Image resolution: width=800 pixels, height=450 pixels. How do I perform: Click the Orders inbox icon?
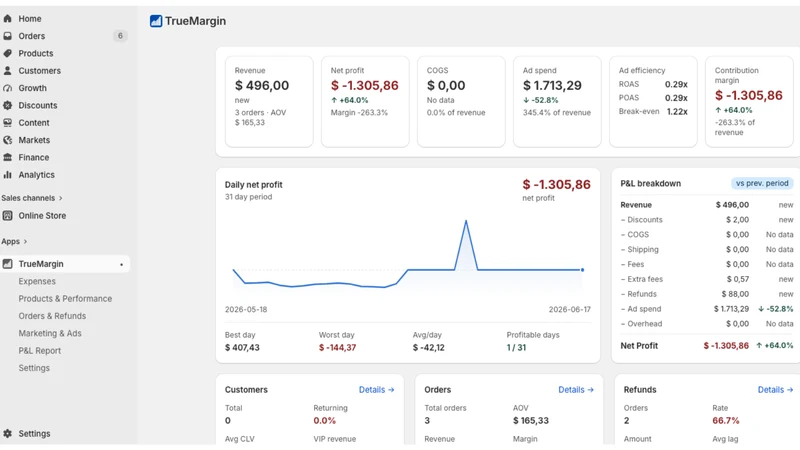[7, 36]
